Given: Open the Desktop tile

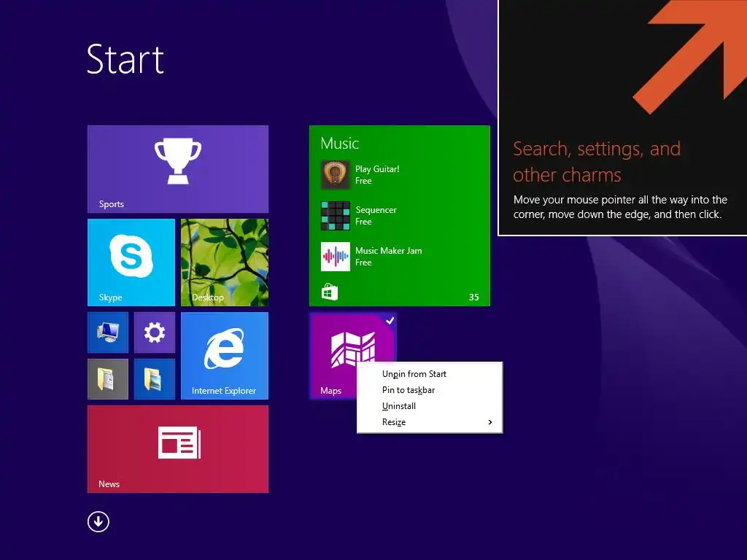Looking at the screenshot, I should pos(225,262).
